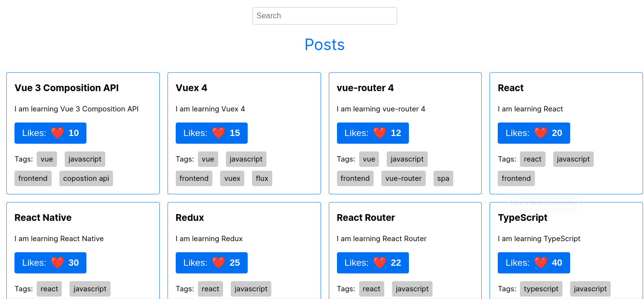The width and height of the screenshot is (644, 299).
Task: Click the heart icon on the Redux post
Action: click(x=219, y=263)
